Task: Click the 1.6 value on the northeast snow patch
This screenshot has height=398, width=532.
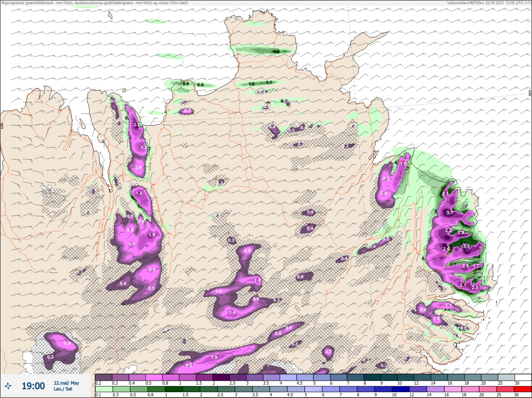Action: [x=403, y=164]
